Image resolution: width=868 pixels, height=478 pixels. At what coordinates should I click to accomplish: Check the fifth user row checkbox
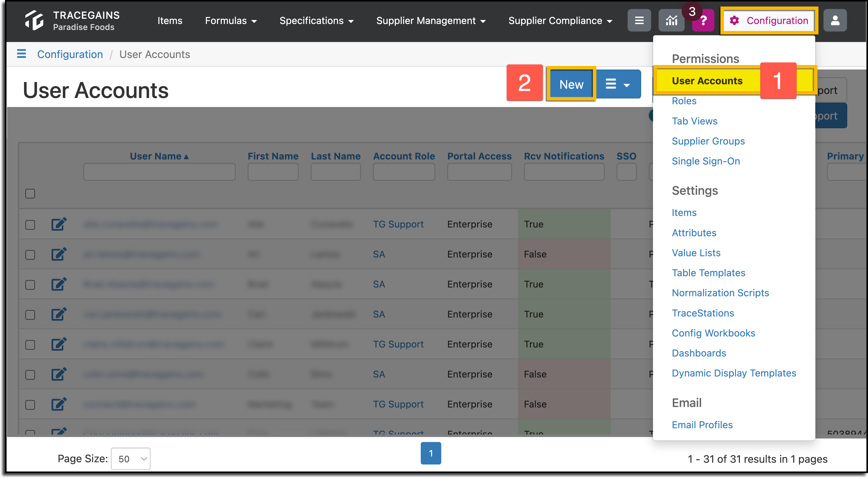point(30,344)
